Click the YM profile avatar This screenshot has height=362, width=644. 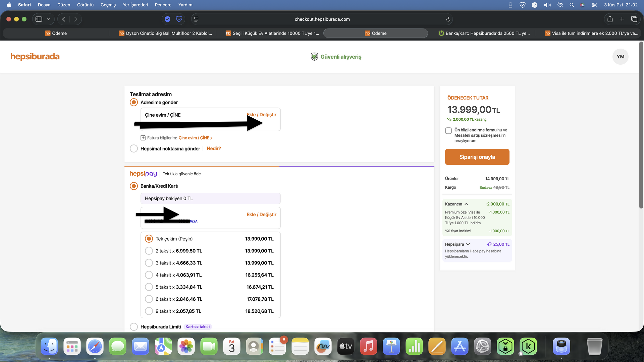tap(620, 57)
